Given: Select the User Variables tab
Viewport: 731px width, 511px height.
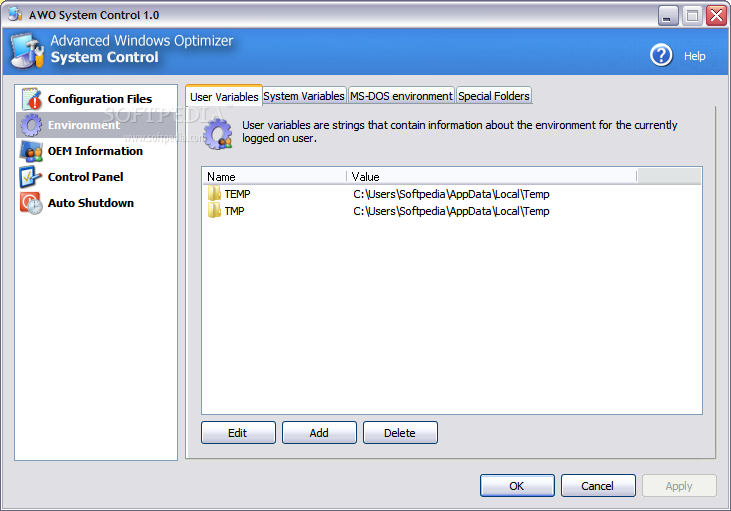Looking at the screenshot, I should click(224, 96).
